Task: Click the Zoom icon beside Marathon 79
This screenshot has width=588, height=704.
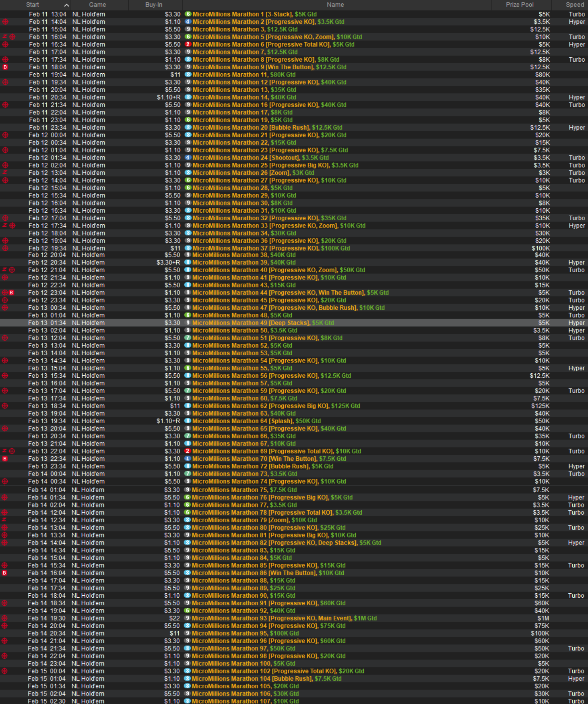Action: (4, 520)
